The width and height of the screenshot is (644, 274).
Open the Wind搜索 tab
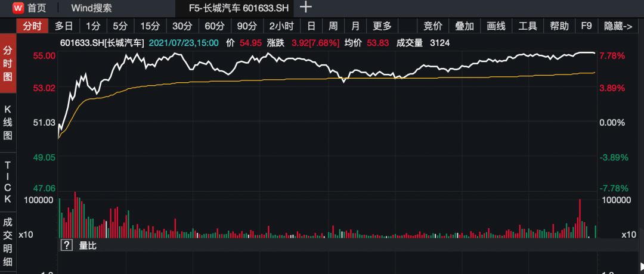click(x=91, y=8)
